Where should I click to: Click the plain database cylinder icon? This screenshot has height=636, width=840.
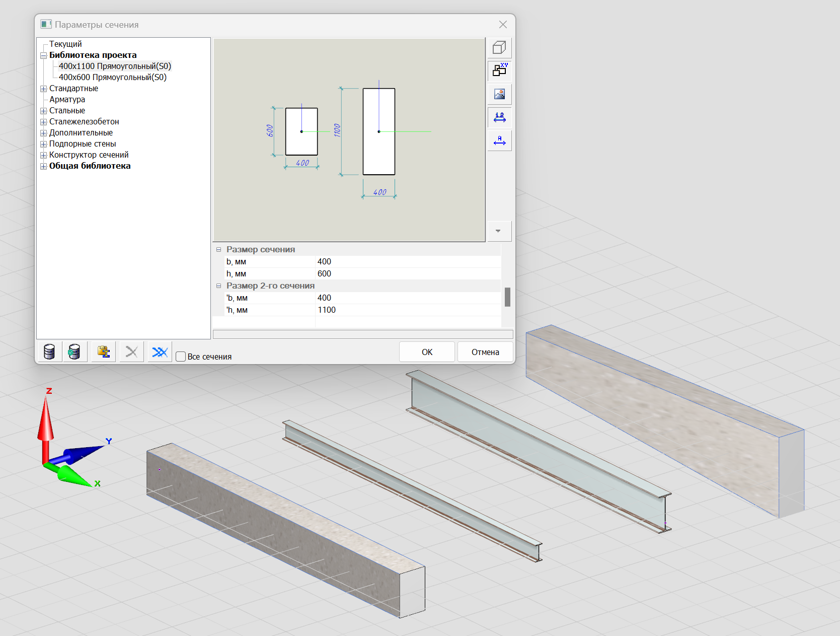(x=49, y=351)
